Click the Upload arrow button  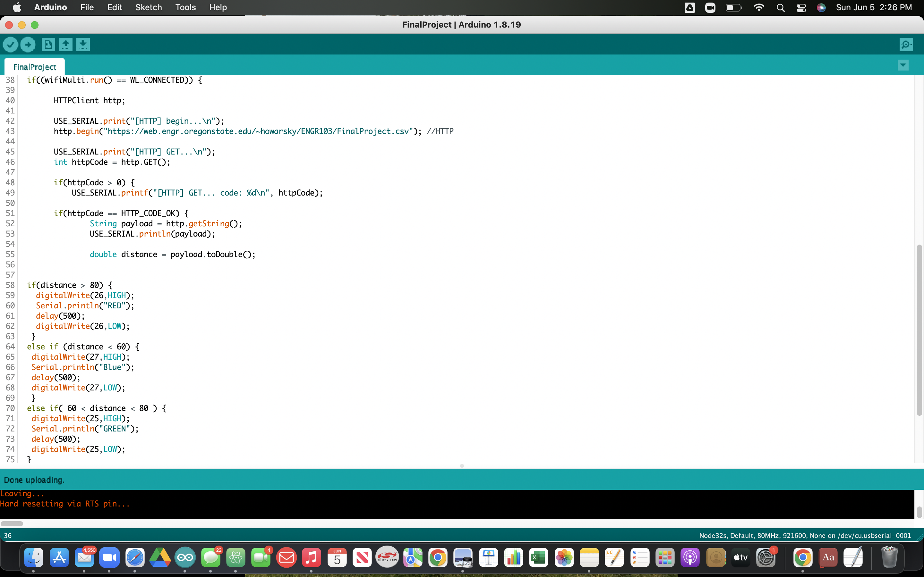[28, 45]
